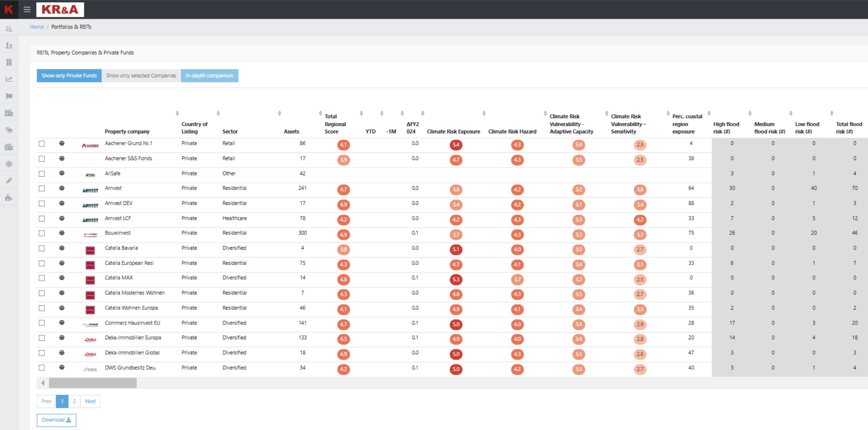Open the city icon above the weather icon
The height and width of the screenshot is (430, 868).
click(9, 113)
